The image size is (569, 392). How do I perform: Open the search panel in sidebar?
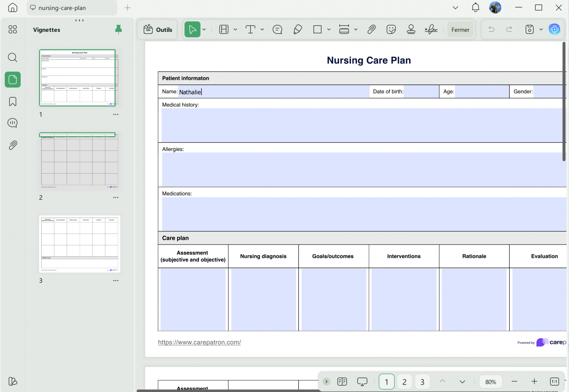coord(13,57)
